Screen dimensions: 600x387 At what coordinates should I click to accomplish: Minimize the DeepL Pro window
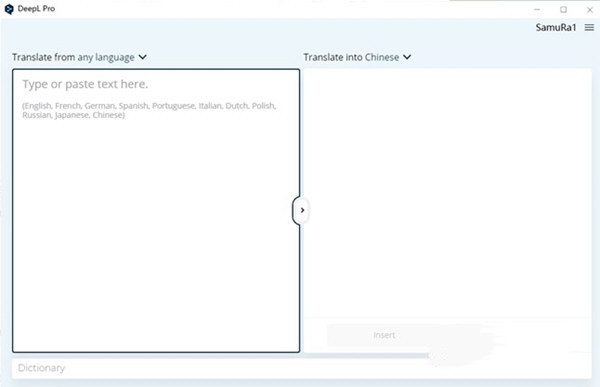537,10
